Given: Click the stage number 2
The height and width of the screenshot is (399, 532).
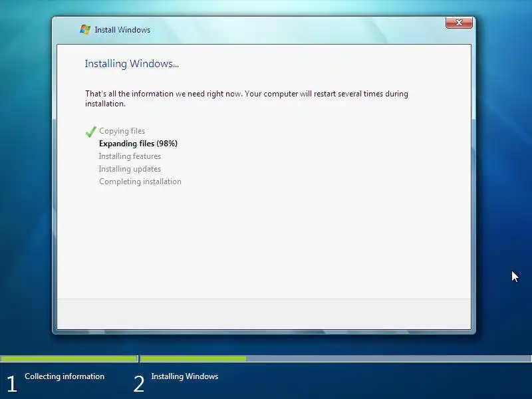Looking at the screenshot, I should pyautogui.click(x=139, y=384).
